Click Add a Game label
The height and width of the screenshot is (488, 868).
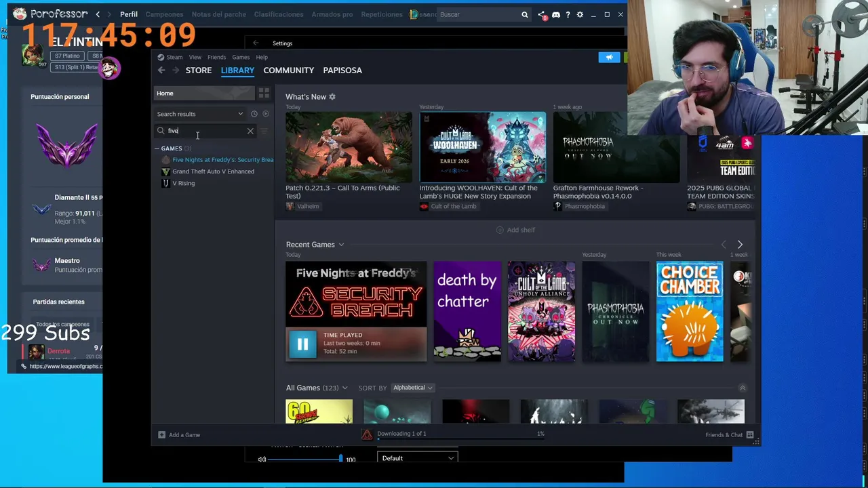pos(184,435)
